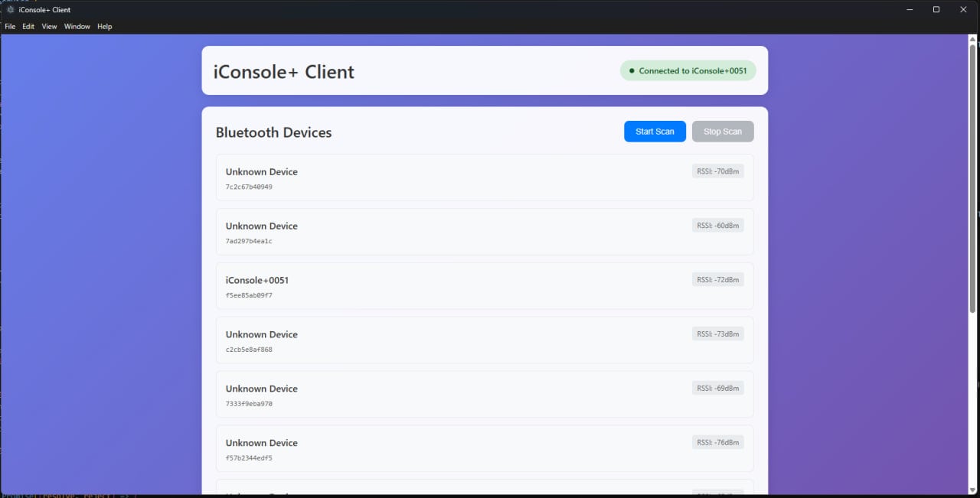Click the address f5ee85ab09f7
This screenshot has height=498, width=980.
pos(249,295)
